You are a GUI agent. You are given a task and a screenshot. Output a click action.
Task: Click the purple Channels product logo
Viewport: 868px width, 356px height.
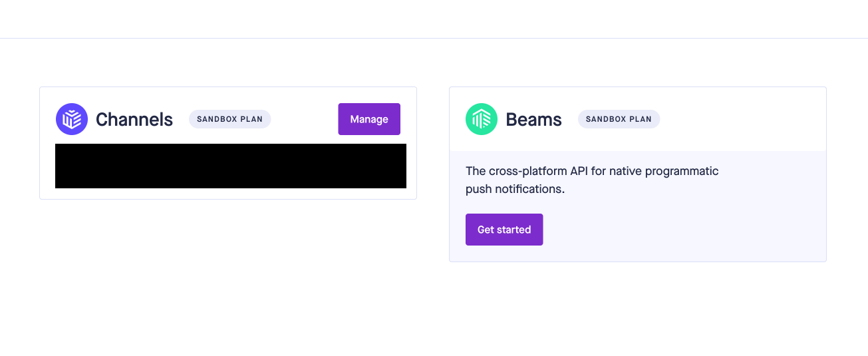click(x=72, y=119)
